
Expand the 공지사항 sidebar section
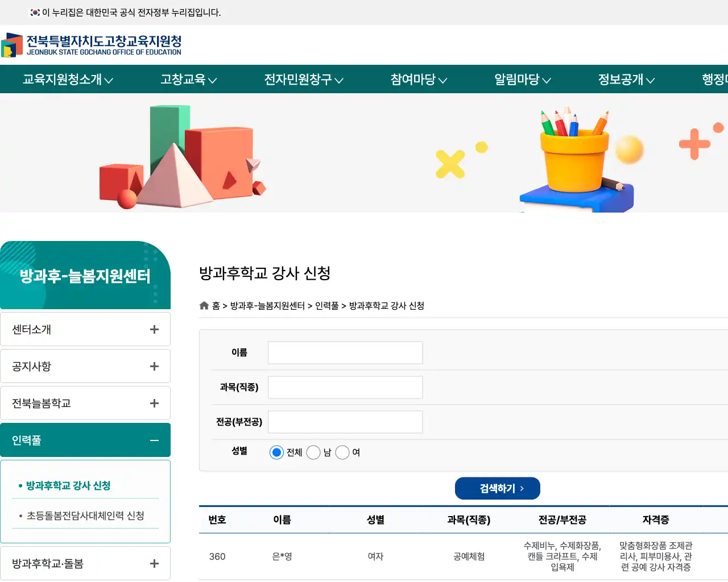tap(154, 365)
